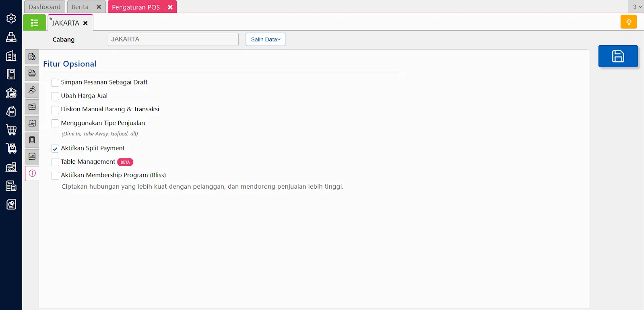644x310 pixels.
Task: Open the shopping cart purchase module
Action: [11, 130]
